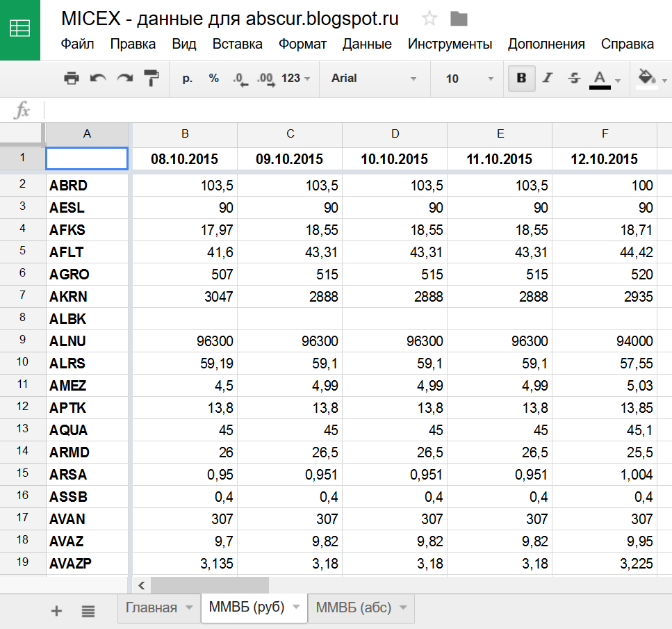Format as currency (р.)
672x629 pixels.
(188, 78)
